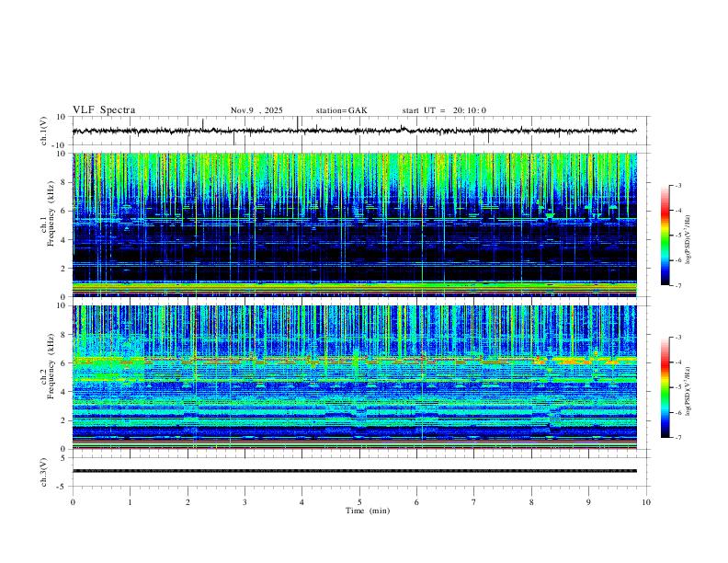Click the "-3" tick on ch.2 color bar

point(678,338)
